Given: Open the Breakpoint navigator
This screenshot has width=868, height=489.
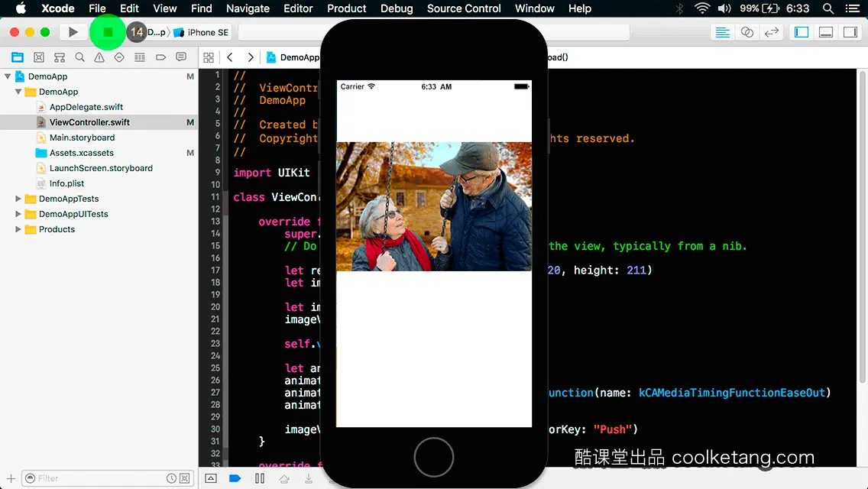Looking at the screenshot, I should pos(160,57).
